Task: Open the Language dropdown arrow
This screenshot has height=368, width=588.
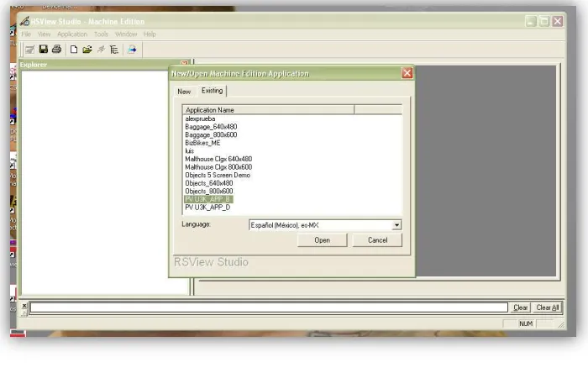Action: (x=396, y=224)
